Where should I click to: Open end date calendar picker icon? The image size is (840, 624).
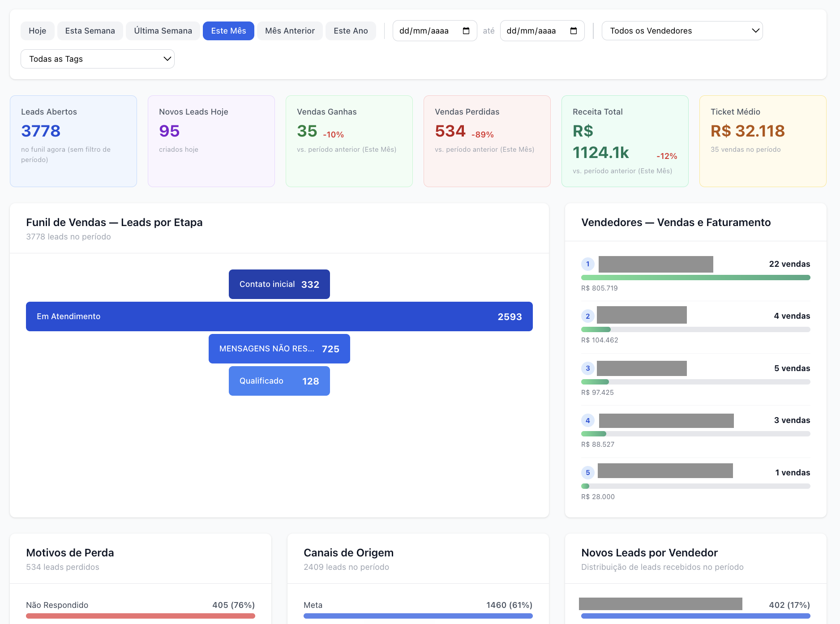[x=574, y=31]
